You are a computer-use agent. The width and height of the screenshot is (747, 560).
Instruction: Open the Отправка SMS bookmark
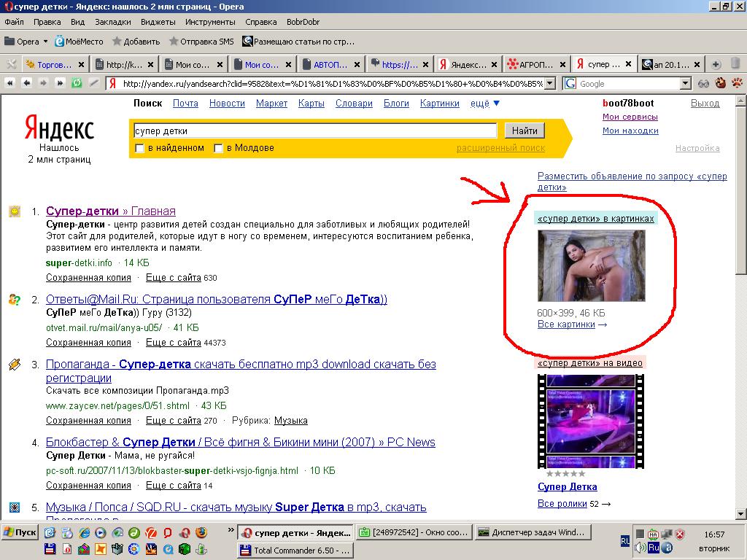tap(201, 42)
